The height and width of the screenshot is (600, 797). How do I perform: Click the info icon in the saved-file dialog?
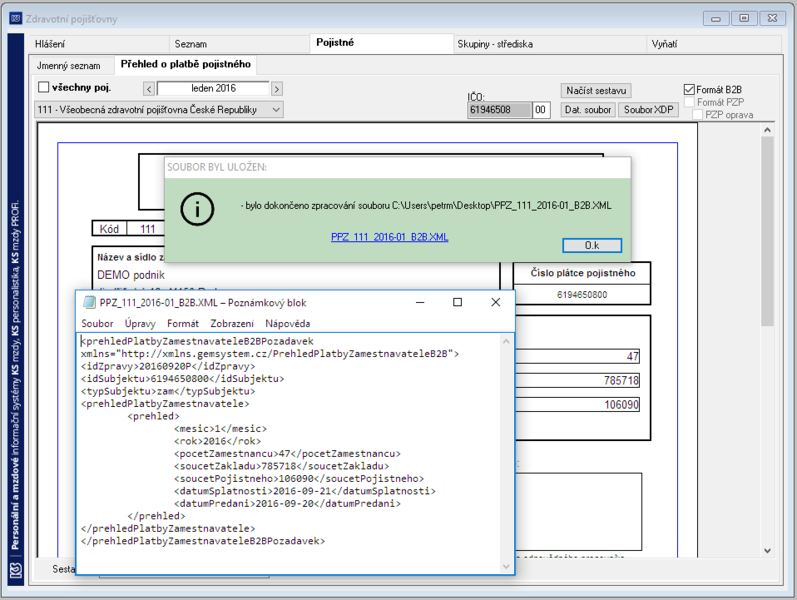pos(197,209)
